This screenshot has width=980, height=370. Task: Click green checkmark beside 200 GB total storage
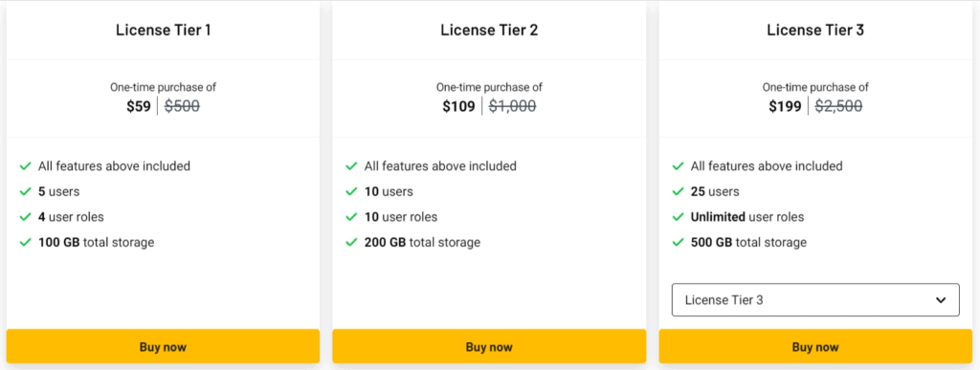(351, 242)
